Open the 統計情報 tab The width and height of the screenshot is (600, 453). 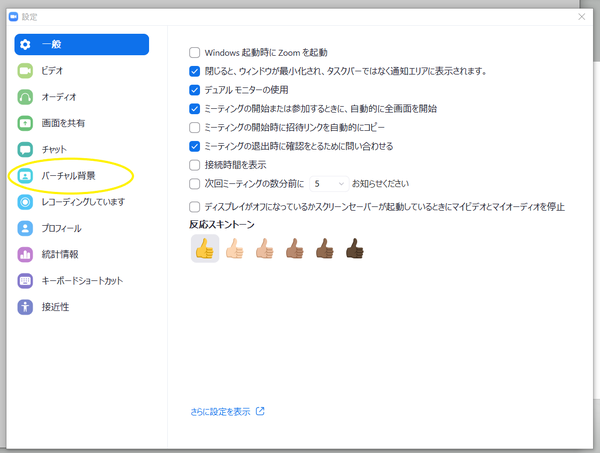(82, 254)
